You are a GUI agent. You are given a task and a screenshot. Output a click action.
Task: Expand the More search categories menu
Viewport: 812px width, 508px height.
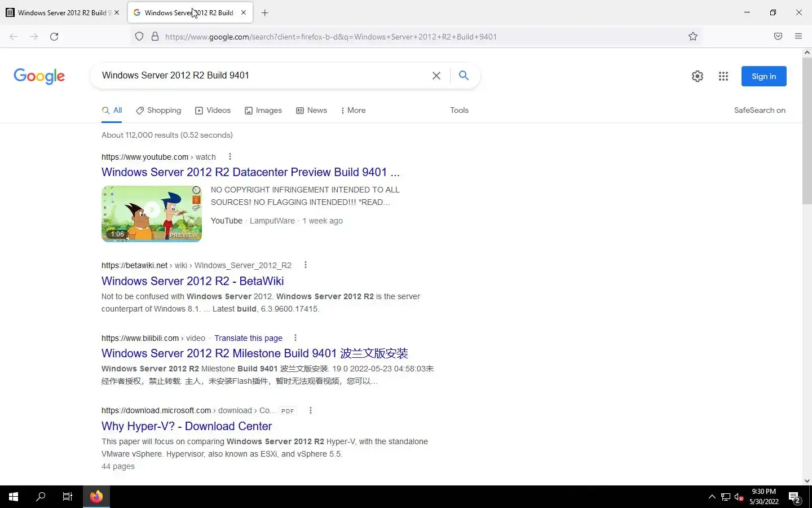point(354,110)
